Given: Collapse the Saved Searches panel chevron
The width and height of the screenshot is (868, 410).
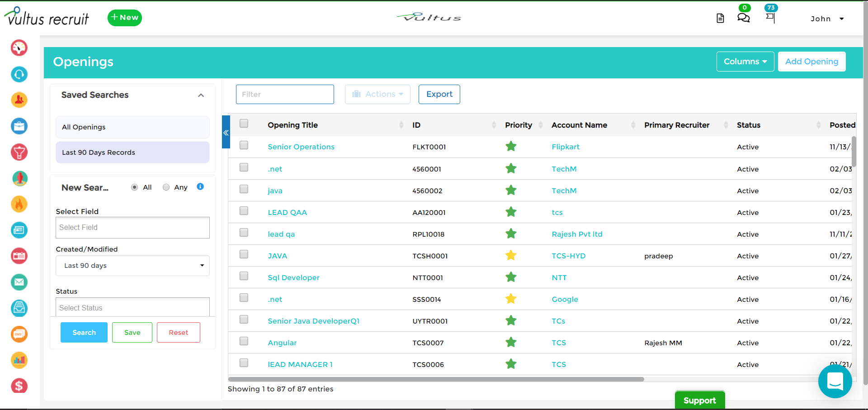Looking at the screenshot, I should pos(201,95).
